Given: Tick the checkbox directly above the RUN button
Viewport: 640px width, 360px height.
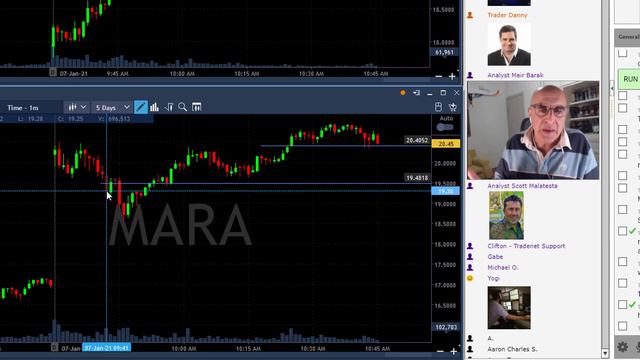Looking at the screenshot, I should tap(622, 53).
